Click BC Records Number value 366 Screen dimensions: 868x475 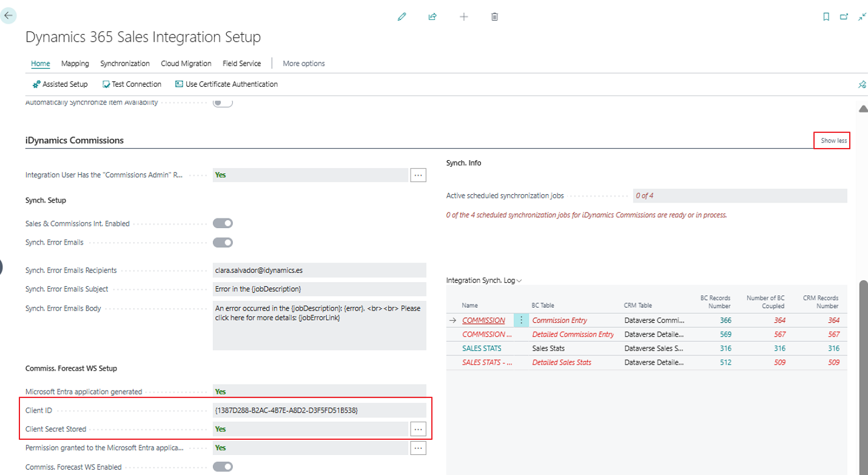725,320
